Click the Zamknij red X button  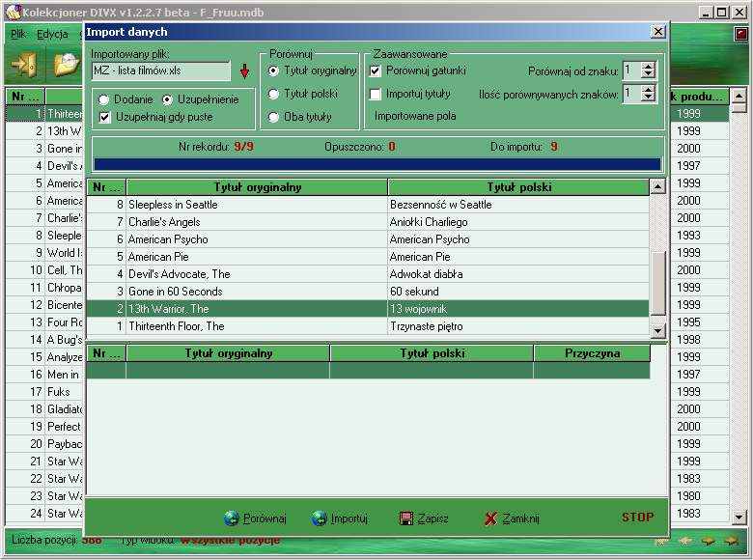click(512, 518)
